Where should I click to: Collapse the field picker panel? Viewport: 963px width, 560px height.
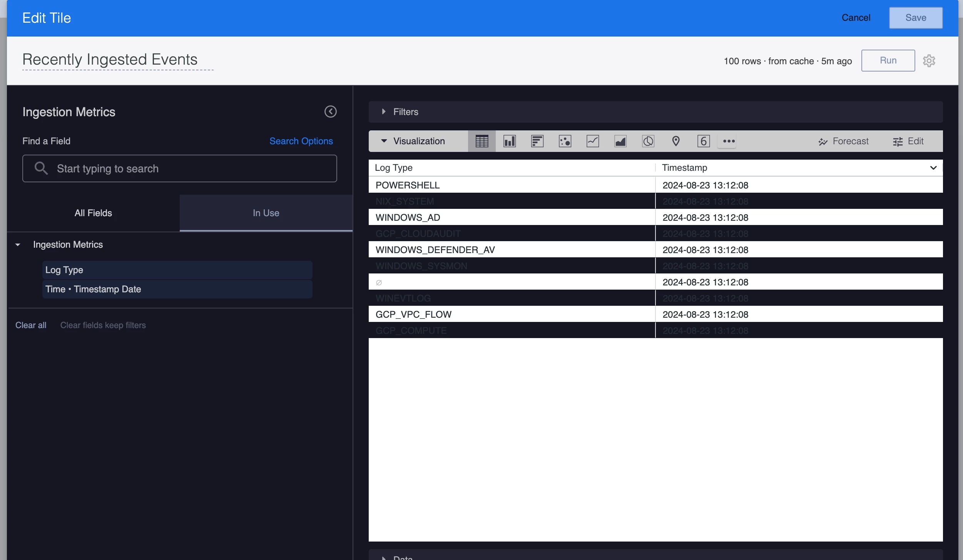pos(330,112)
